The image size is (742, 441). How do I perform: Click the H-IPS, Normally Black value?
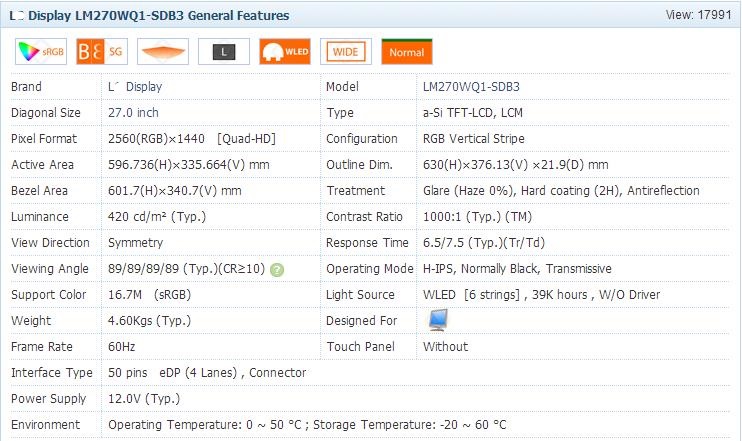coord(517,269)
